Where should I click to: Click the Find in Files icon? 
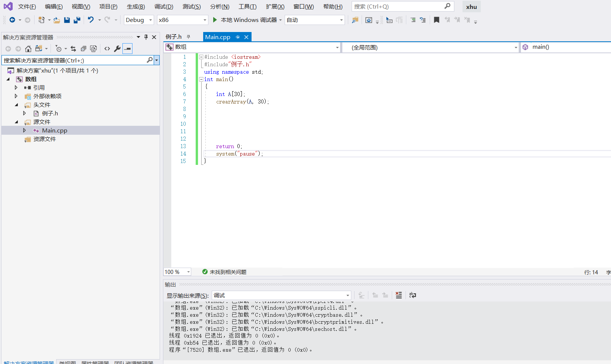355,20
